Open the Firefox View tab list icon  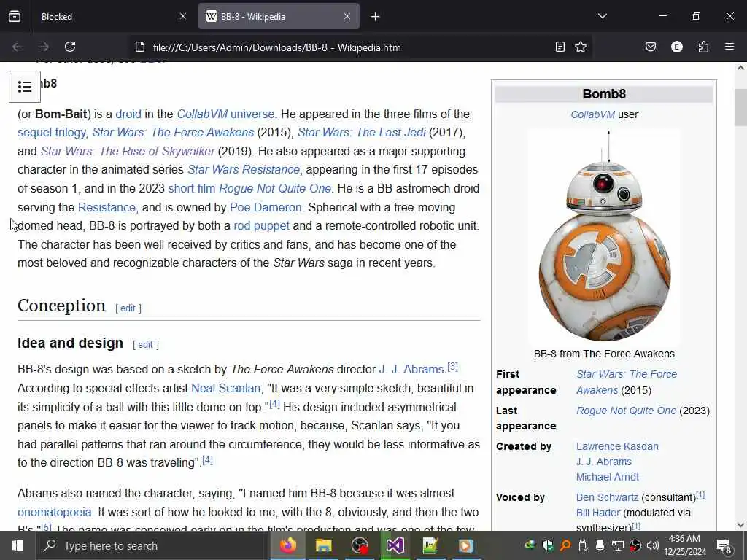pos(15,16)
